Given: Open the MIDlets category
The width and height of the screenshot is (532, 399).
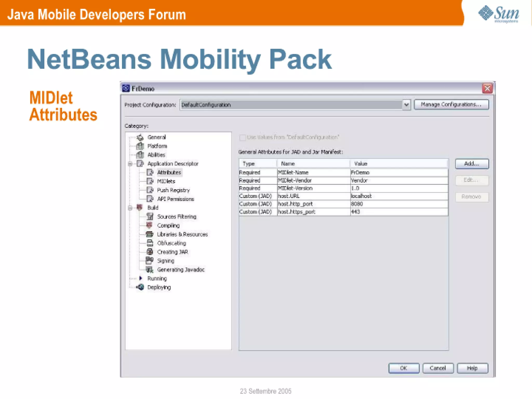Looking at the screenshot, I should (166, 181).
